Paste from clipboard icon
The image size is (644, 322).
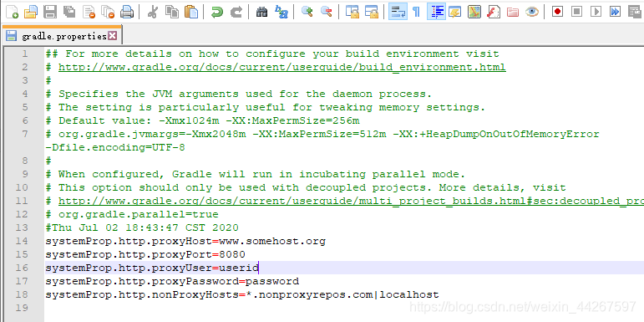[x=191, y=12]
